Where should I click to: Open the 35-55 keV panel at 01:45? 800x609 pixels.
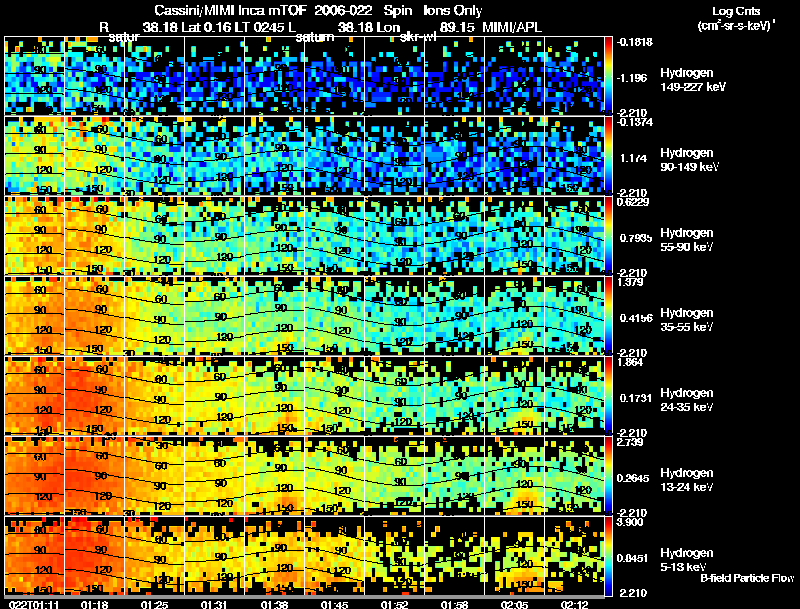click(334, 316)
